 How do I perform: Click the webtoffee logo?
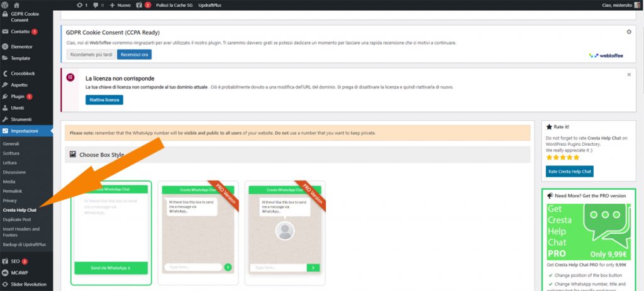[x=606, y=55]
